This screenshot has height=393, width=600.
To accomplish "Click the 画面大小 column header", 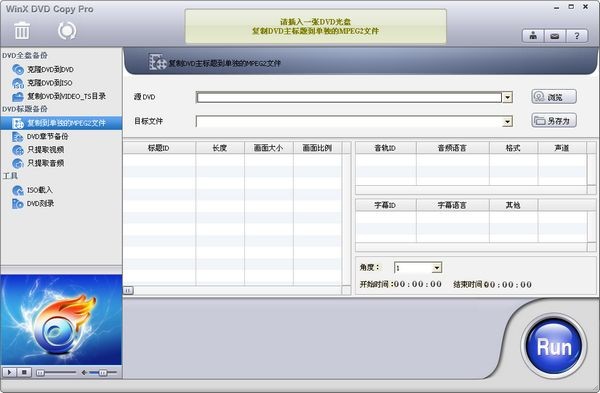I will [269, 148].
